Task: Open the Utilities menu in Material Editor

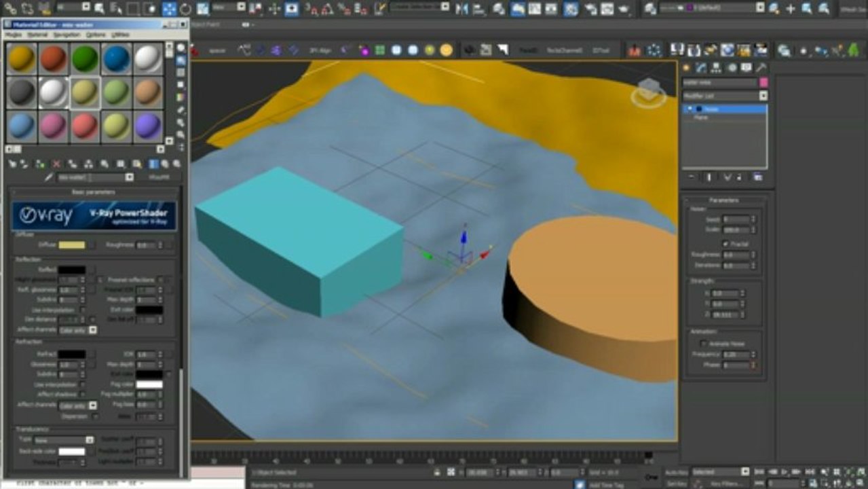Action: tap(120, 34)
